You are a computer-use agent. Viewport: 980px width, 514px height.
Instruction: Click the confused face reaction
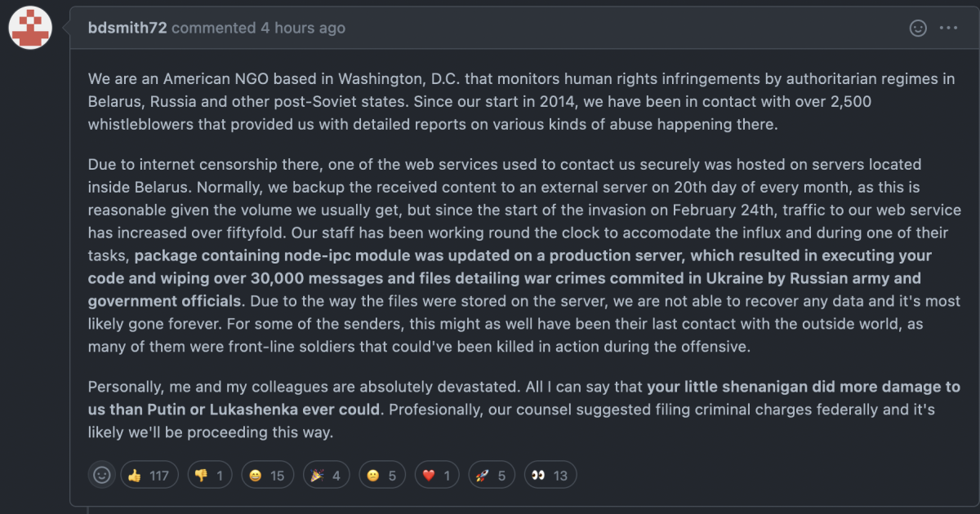tap(381, 475)
